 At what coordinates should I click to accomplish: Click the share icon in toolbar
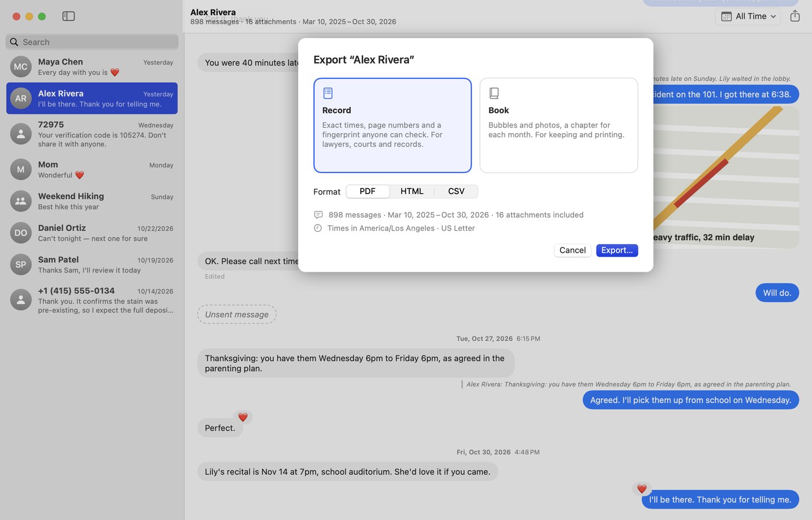click(795, 16)
